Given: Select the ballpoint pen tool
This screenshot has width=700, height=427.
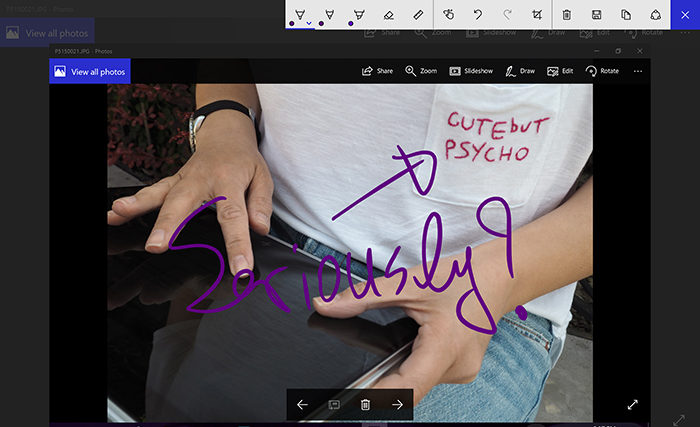Looking at the screenshot, I should pyautogui.click(x=300, y=15).
